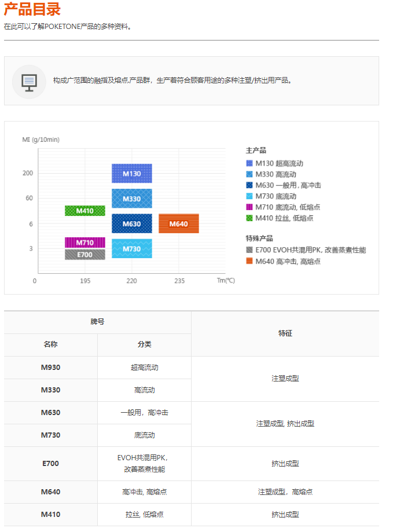Click the '200' y-axis tick label

point(28,173)
